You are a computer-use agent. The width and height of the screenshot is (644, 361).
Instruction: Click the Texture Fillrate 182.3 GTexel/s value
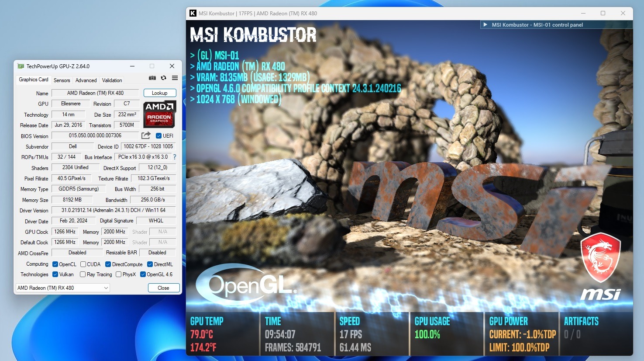point(154,178)
